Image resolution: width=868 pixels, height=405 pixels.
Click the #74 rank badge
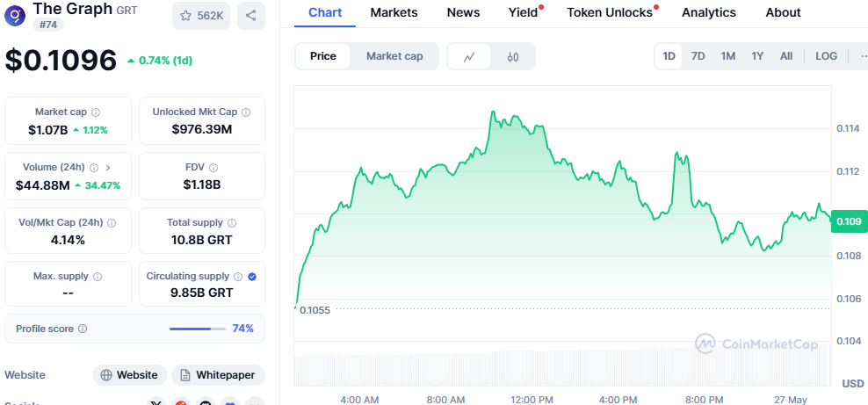click(x=47, y=25)
